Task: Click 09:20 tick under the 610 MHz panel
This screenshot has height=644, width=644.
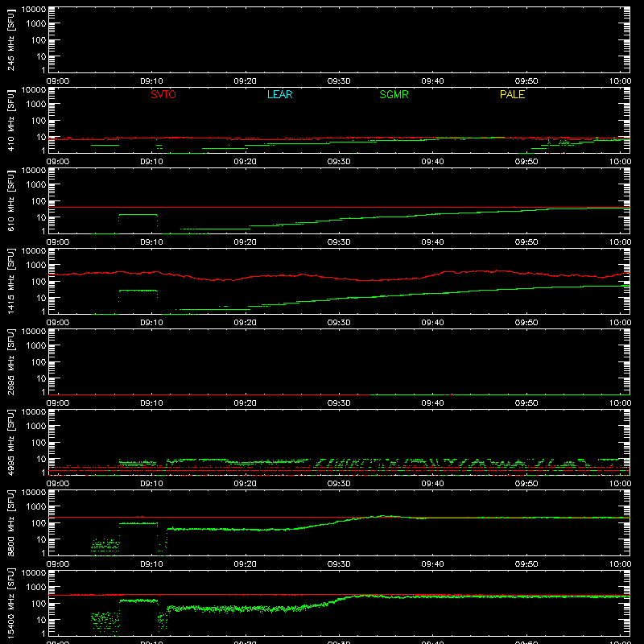Action: (x=246, y=242)
